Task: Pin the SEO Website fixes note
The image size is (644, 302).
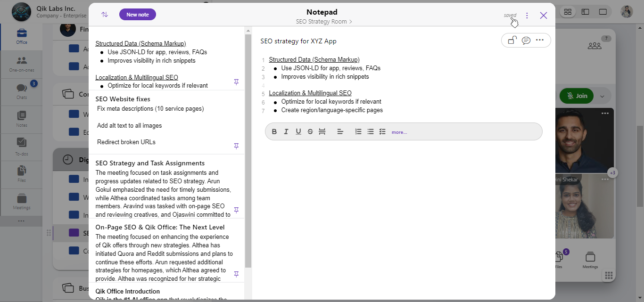Action: [x=236, y=146]
